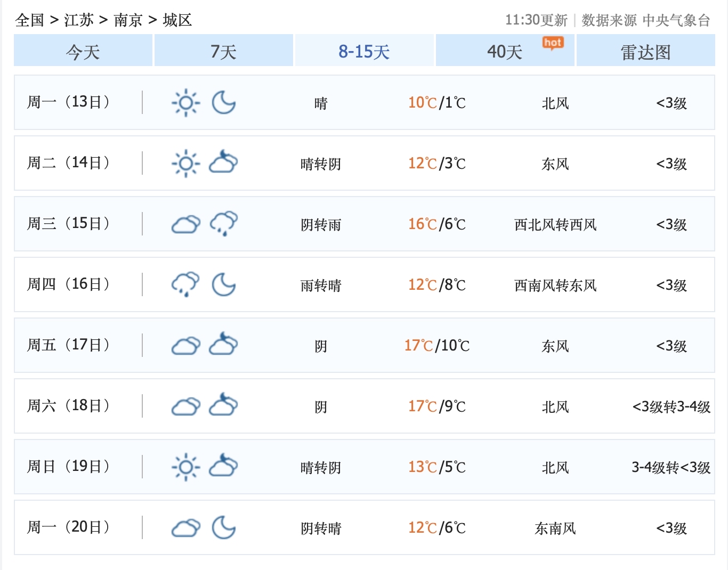
Task: Click 城区 in breadcrumb
Action: click(x=177, y=20)
